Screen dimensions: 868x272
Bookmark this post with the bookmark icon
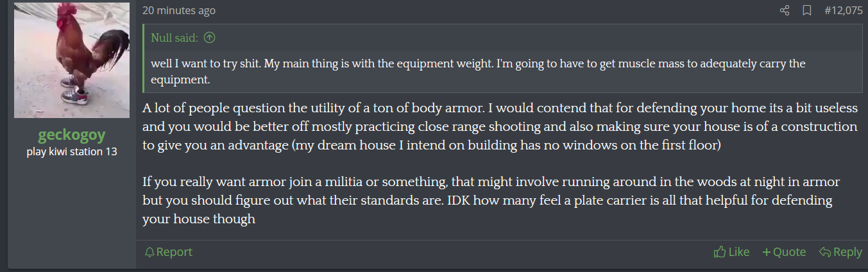coord(807,10)
